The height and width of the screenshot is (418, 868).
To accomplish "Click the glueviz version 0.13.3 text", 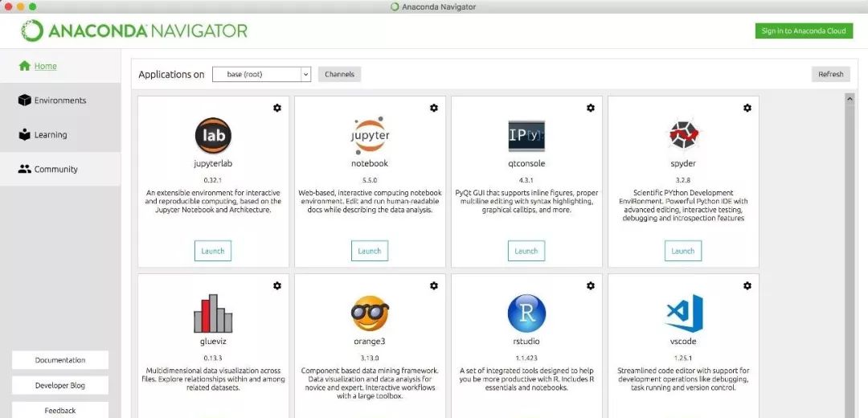I will (x=212, y=358).
